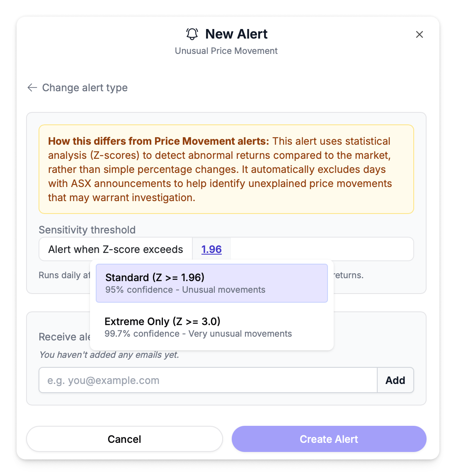Click the Sensitivity threshold label
456x476 pixels.
[x=87, y=230]
